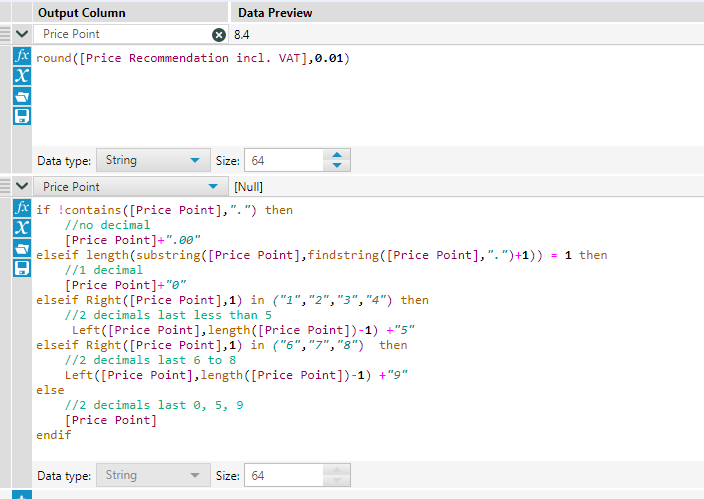Open Functions list in first expression
This screenshot has width=704, height=499.
tap(22, 56)
